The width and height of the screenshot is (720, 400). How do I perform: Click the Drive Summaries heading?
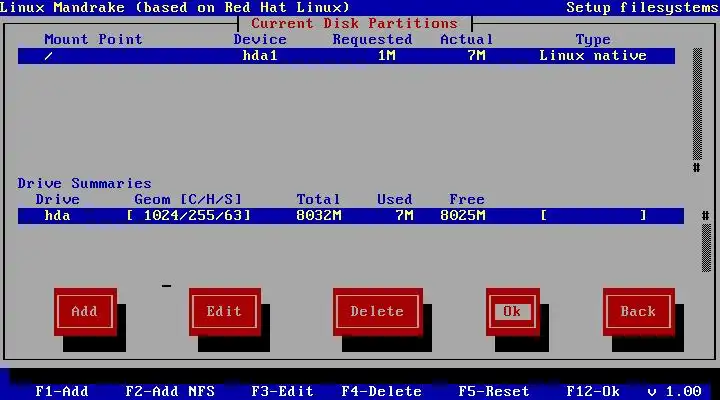tap(84, 184)
